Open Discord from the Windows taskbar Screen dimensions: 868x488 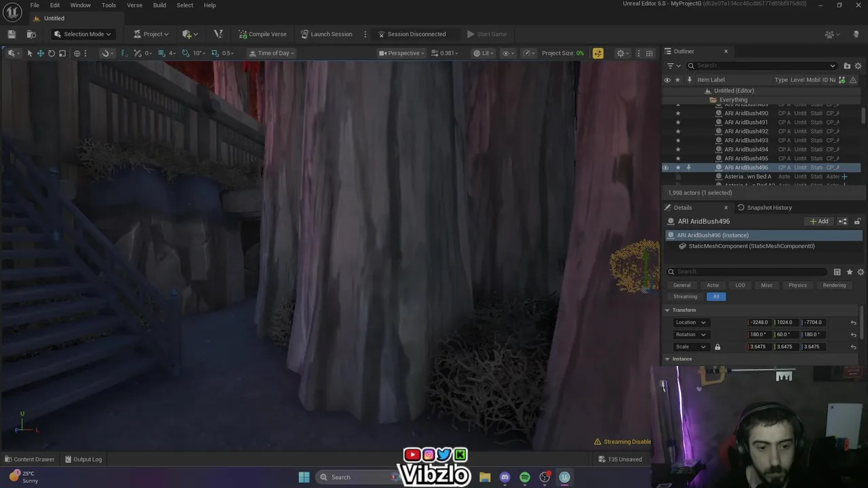pos(505,477)
